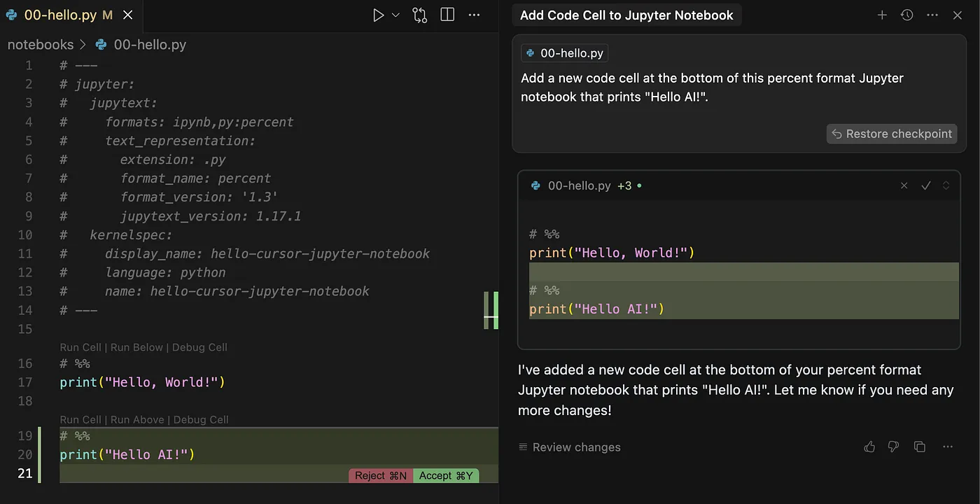This screenshot has width=980, height=504.
Task: Click the Review changes link
Action: click(570, 447)
